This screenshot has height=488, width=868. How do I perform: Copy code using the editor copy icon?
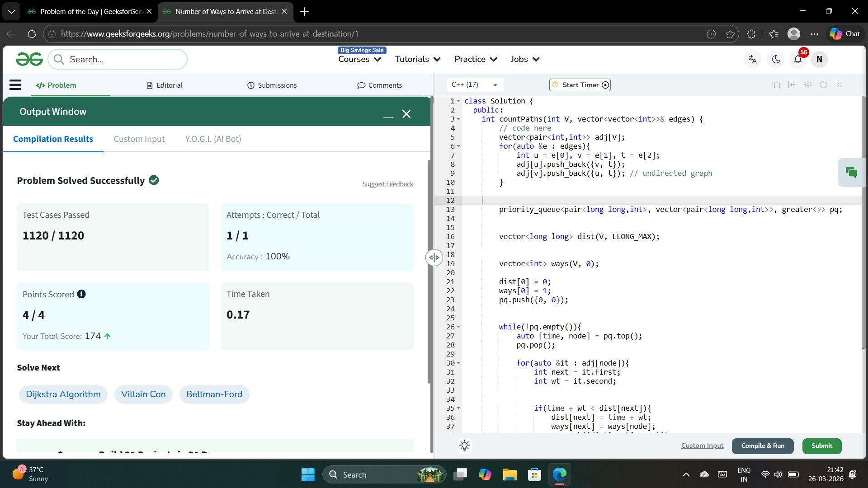(x=776, y=84)
